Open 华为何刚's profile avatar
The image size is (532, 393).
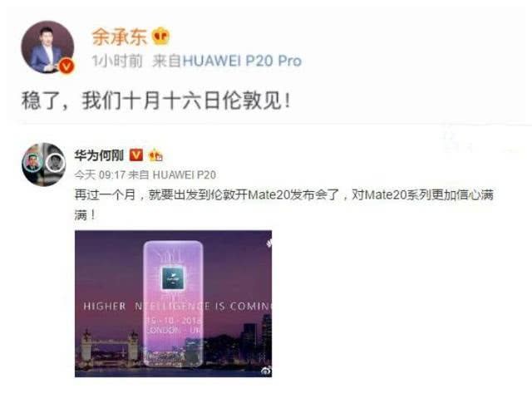click(43, 165)
